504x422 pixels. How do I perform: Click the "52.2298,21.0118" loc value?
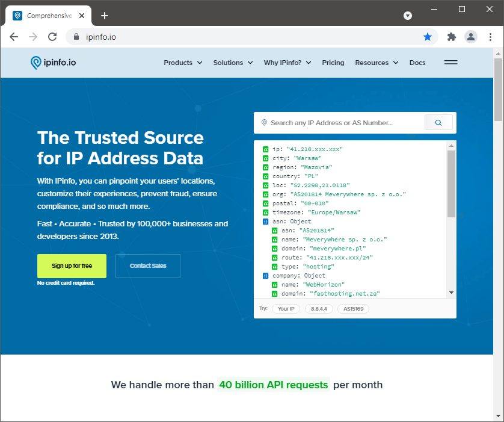pos(320,185)
